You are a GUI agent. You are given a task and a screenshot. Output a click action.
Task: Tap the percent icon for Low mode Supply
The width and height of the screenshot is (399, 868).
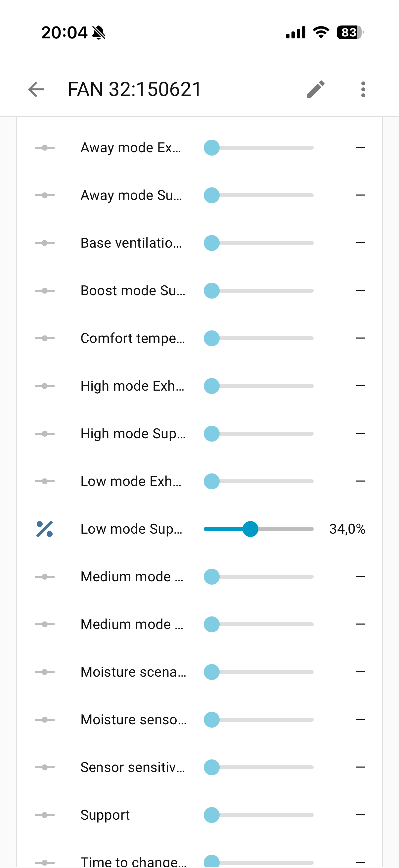click(44, 529)
